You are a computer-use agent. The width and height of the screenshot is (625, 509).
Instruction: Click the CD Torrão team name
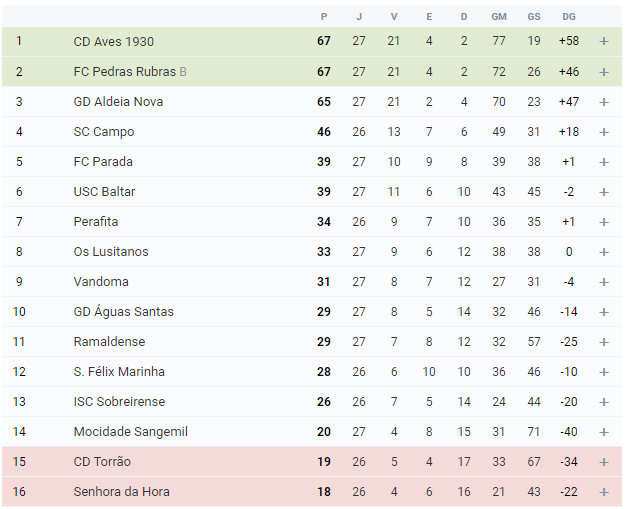[102, 462]
